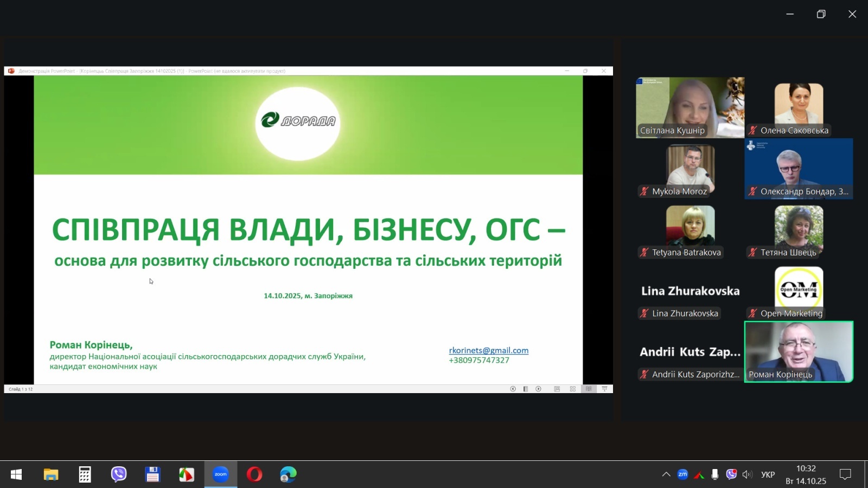This screenshot has width=868, height=488.
Task: Expand hidden system tray icons
Action: point(666,474)
